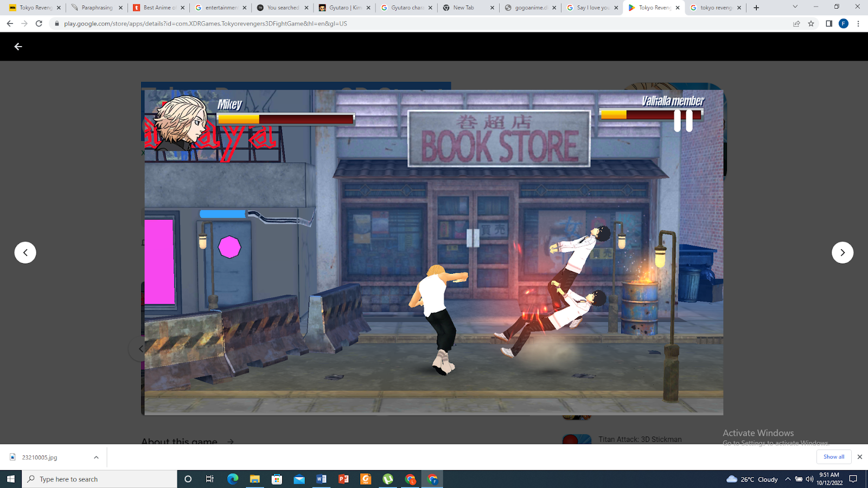The image size is (868, 488).
Task: Switch to the Gyutaro char Google tab
Action: point(406,8)
